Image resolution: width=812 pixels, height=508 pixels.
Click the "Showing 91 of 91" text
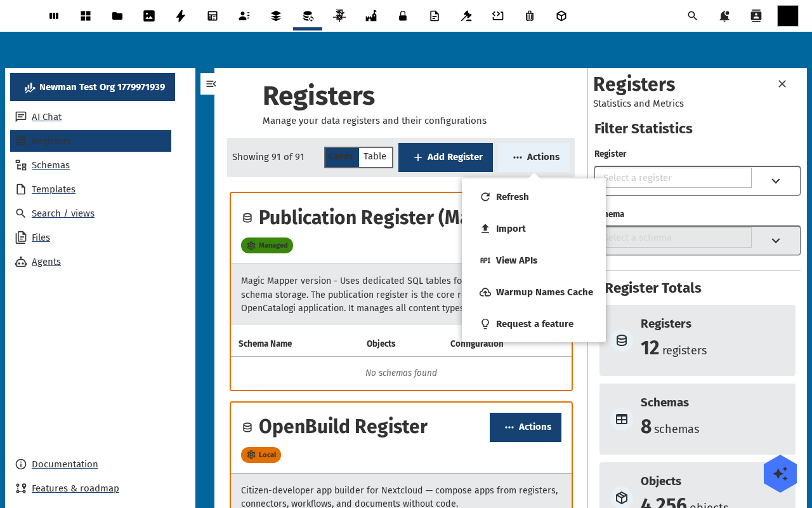click(268, 157)
